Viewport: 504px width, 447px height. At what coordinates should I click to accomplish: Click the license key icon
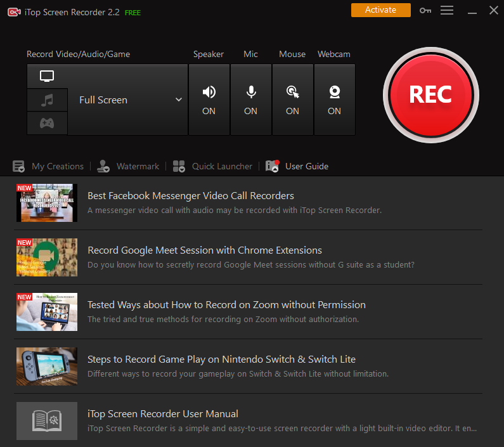tap(425, 10)
